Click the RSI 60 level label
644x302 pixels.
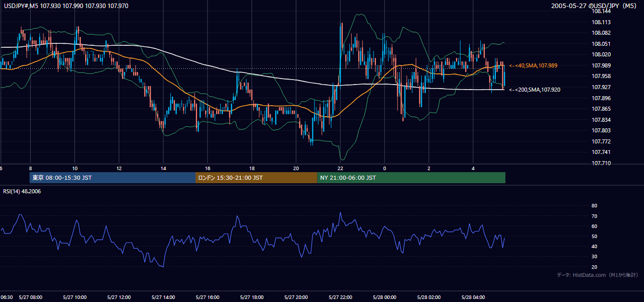coord(594,226)
